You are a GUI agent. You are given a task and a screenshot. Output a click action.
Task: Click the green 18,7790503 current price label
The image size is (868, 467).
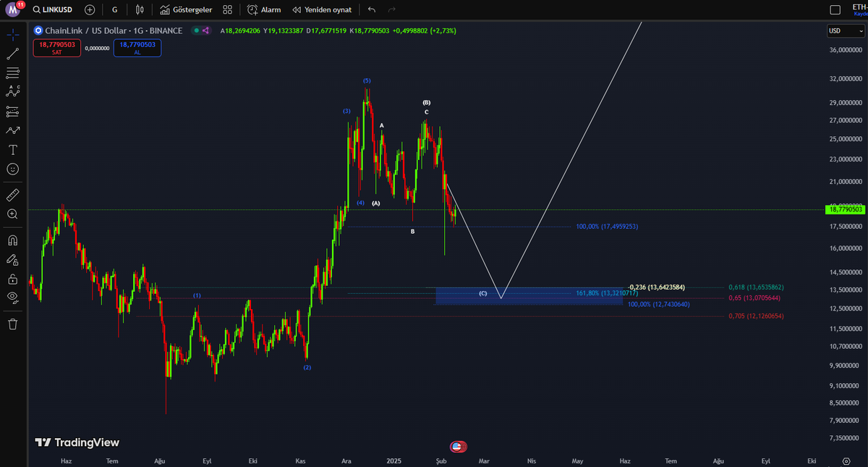845,209
